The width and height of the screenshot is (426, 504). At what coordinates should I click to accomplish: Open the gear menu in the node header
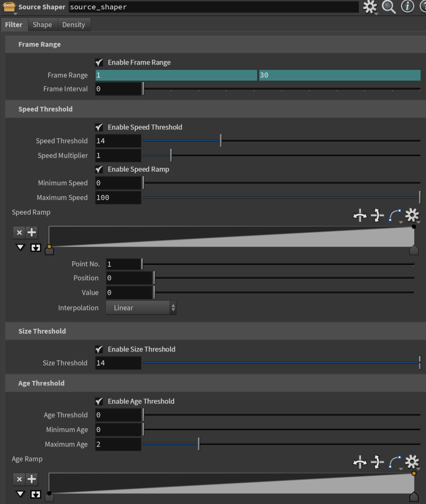pyautogui.click(x=369, y=7)
